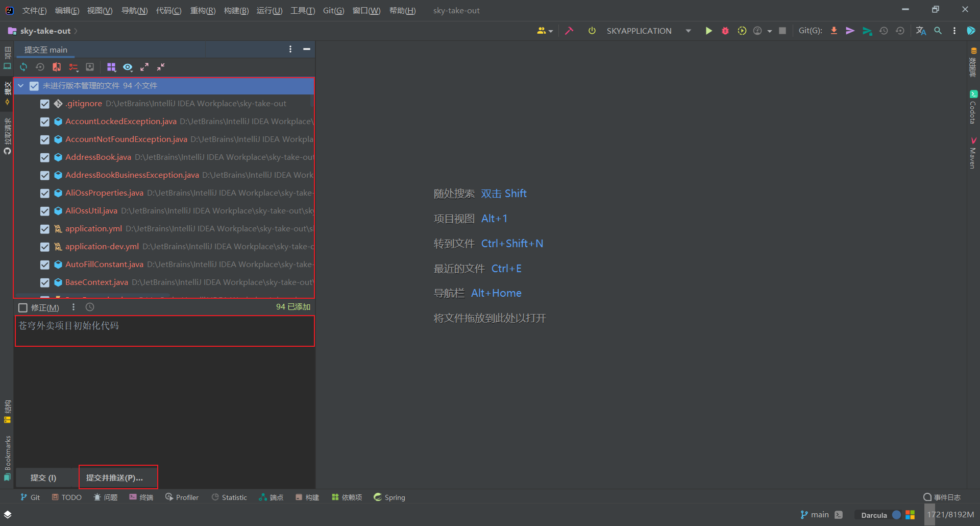The image size is (980, 526).
Task: Open the Translate icon
Action: 921,31
